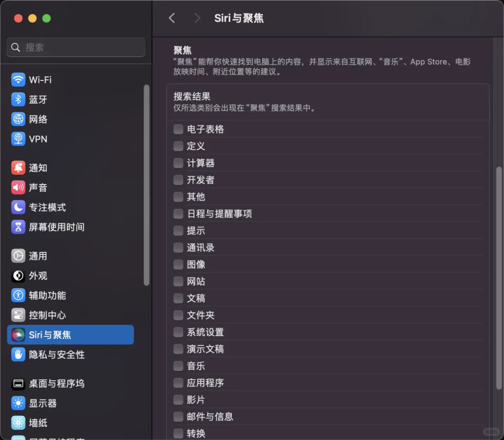This screenshot has width=504, height=440.
Task: Enable 系统设置 search results
Action: point(178,332)
